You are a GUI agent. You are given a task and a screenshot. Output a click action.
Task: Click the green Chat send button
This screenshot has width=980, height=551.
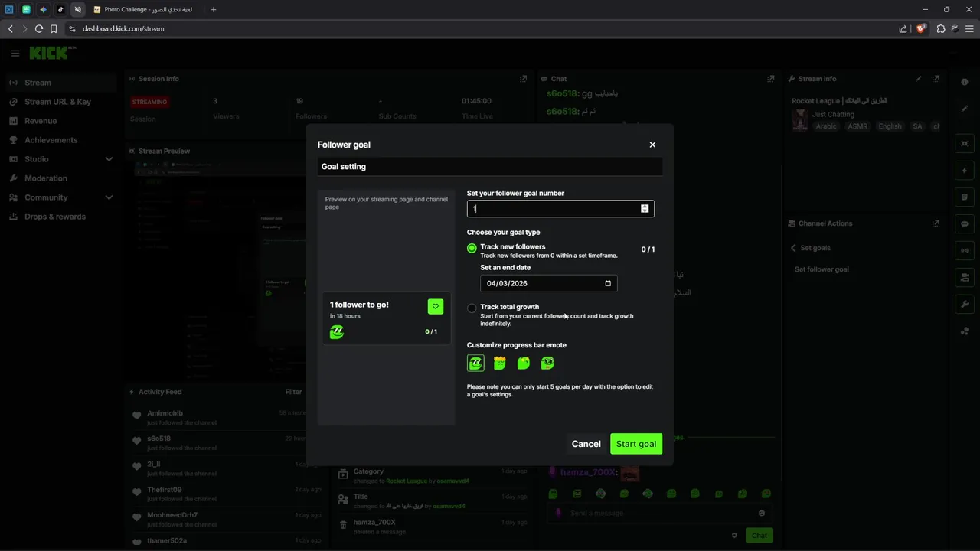tap(759, 536)
